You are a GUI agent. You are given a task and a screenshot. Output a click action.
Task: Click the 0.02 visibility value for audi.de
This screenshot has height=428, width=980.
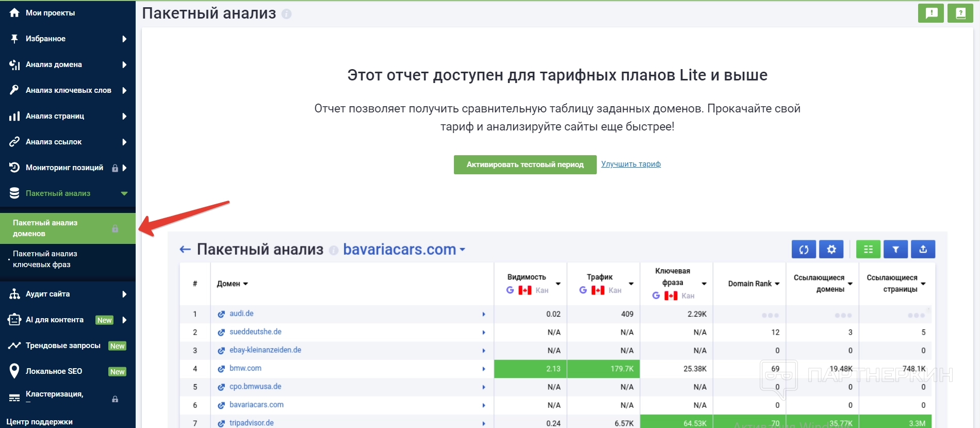[553, 314]
